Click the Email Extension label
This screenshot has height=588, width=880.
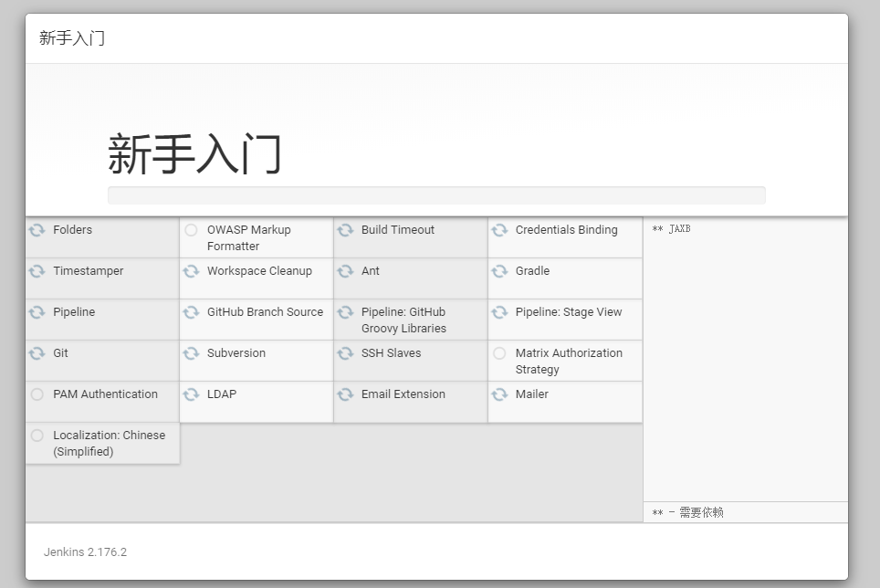coord(403,394)
